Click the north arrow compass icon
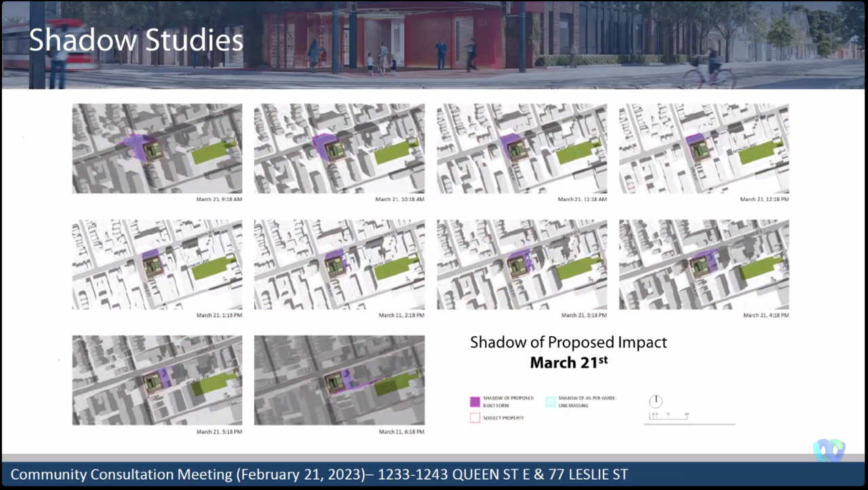The width and height of the screenshot is (868, 490). tap(656, 401)
